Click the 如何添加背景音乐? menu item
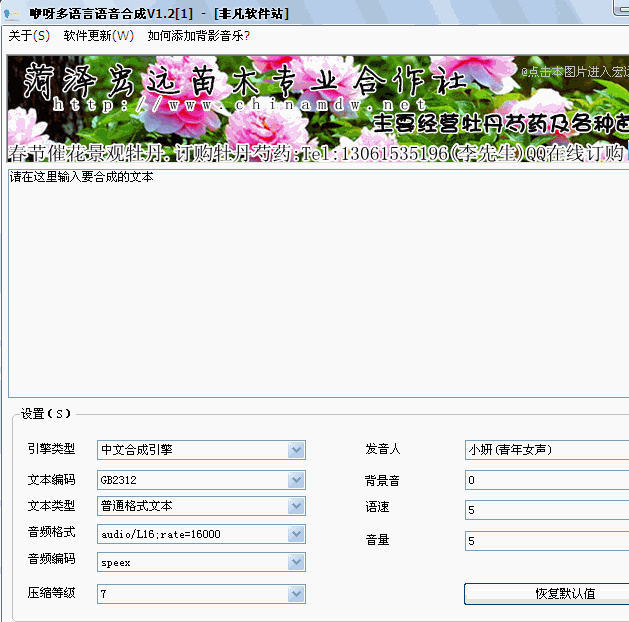629x622 pixels. [198, 36]
